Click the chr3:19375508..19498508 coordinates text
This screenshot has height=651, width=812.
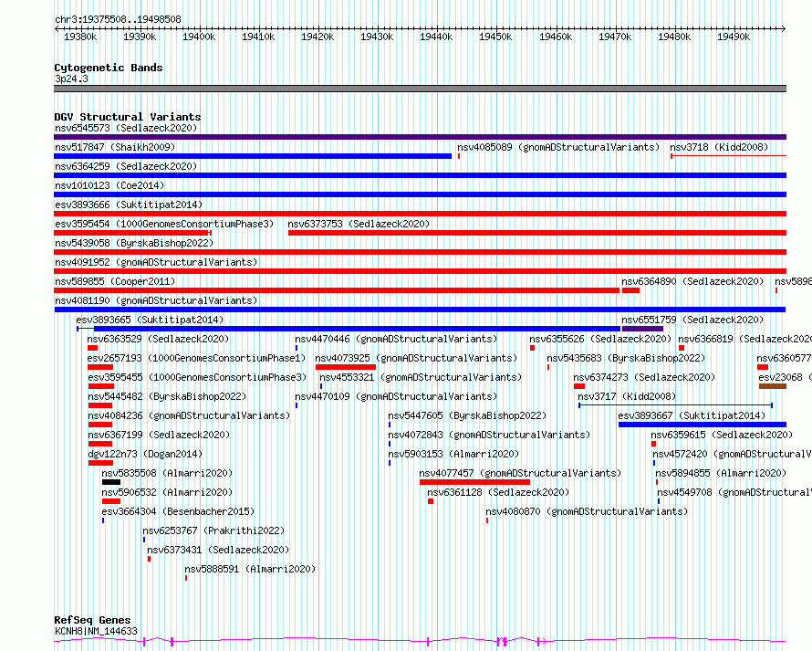pyautogui.click(x=118, y=19)
